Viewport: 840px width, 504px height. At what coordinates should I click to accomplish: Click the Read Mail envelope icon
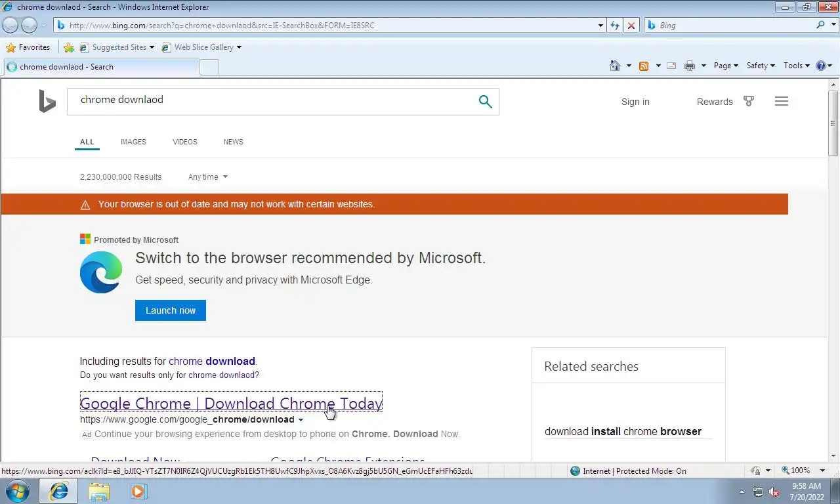tap(671, 66)
